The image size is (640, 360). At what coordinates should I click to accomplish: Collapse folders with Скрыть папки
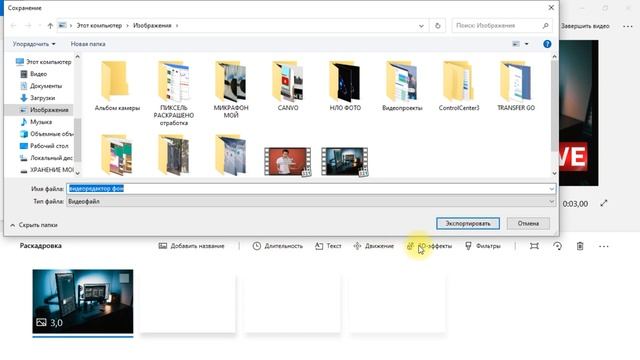pyautogui.click(x=33, y=225)
